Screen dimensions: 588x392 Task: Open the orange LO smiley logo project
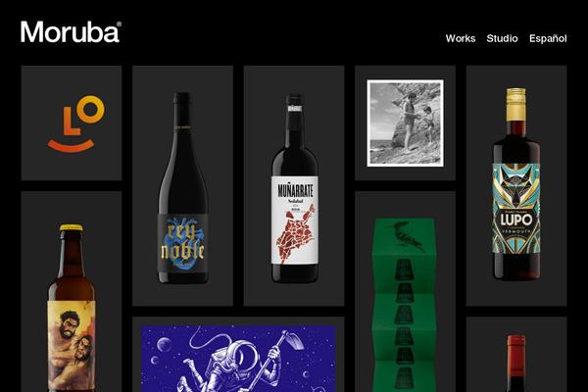[x=72, y=123]
